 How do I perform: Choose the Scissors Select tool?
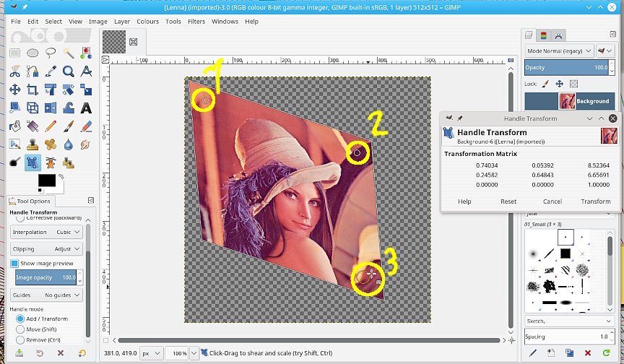tap(14, 71)
